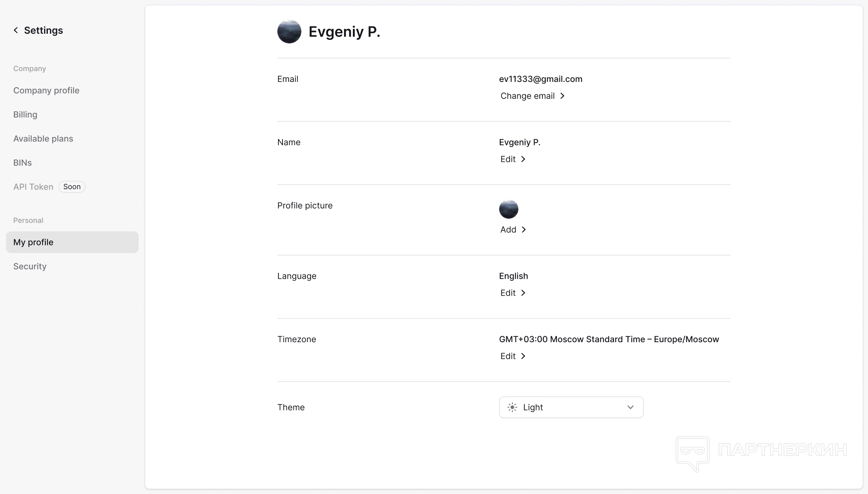The width and height of the screenshot is (868, 494).
Task: Click the chevron next to Name Edit
Action: (523, 159)
